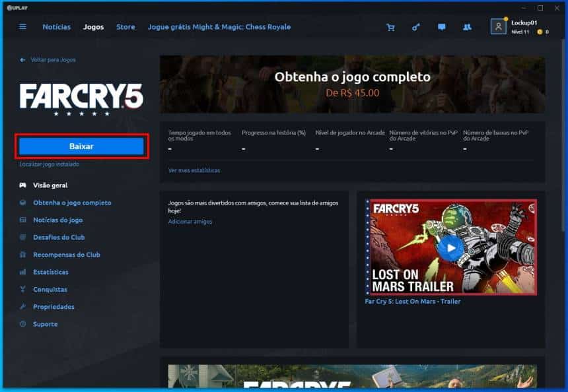The image size is (568, 392).
Task: Open the Store tab
Action: (x=125, y=27)
